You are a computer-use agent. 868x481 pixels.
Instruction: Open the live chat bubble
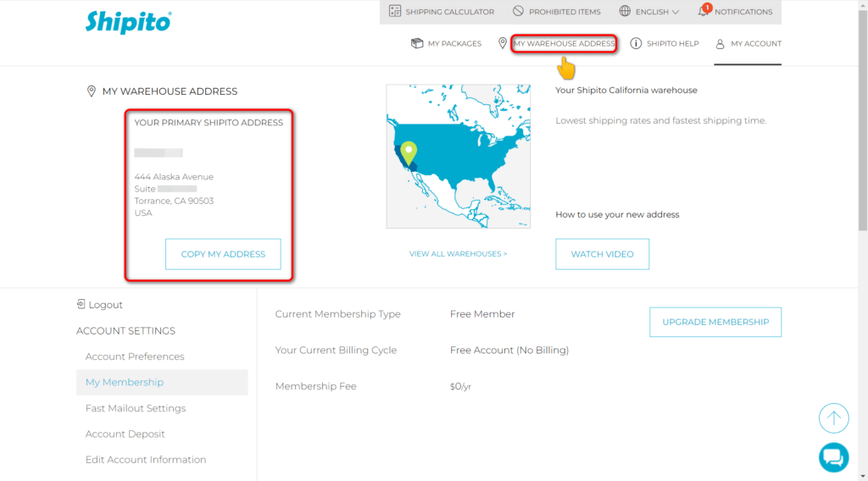coord(834,458)
